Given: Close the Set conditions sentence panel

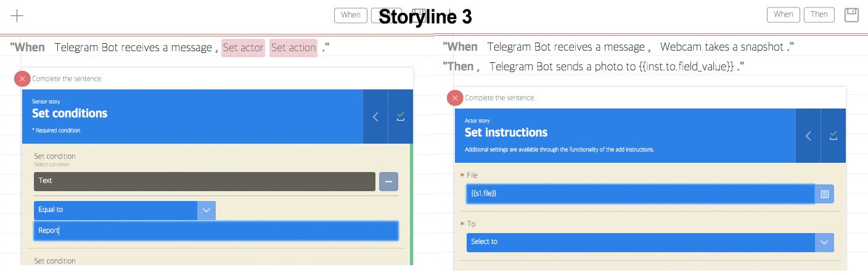Looking at the screenshot, I should (22, 79).
